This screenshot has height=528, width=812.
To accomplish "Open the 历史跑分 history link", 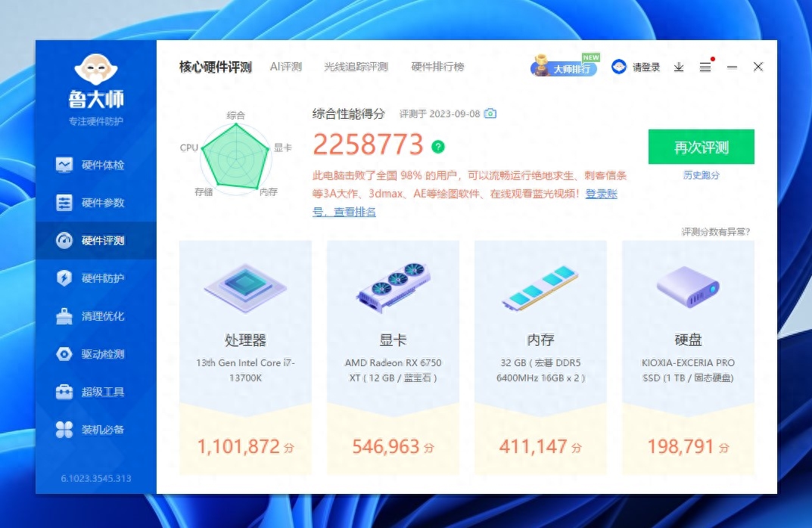I will point(702,175).
